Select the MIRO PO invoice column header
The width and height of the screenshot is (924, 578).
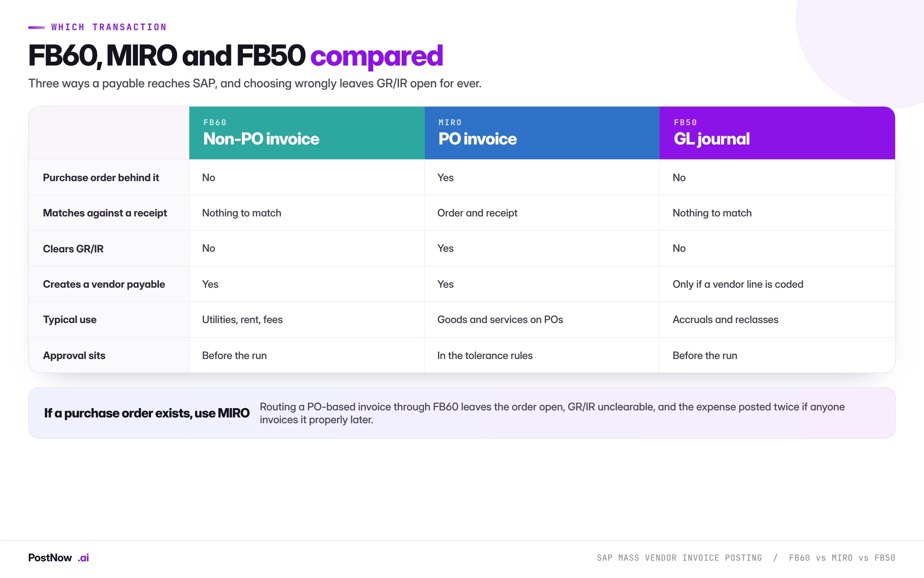542,133
